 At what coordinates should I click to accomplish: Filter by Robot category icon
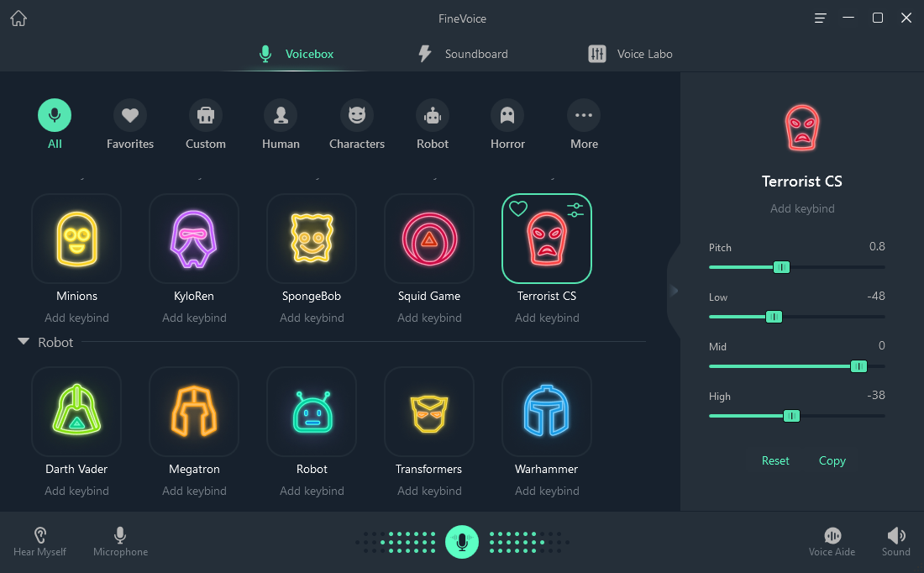(433, 124)
